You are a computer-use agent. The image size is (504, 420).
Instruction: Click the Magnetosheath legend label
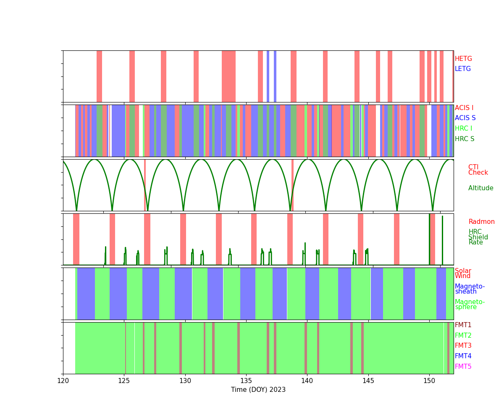470,289
